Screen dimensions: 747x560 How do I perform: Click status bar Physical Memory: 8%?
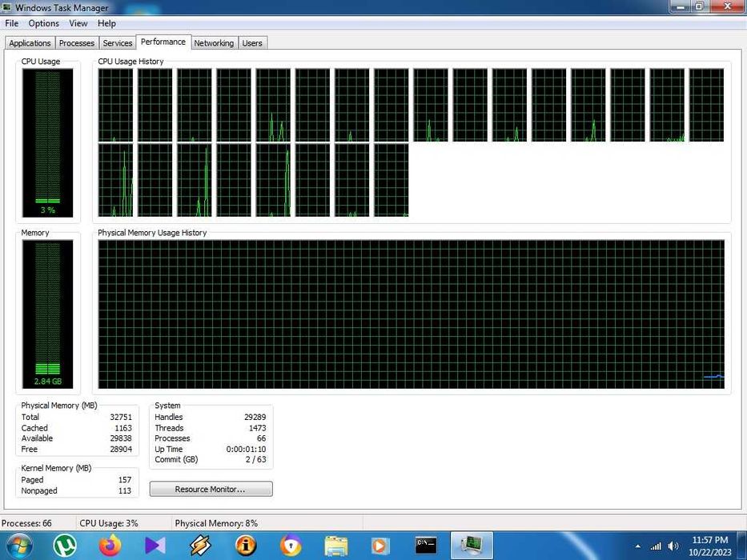point(216,523)
